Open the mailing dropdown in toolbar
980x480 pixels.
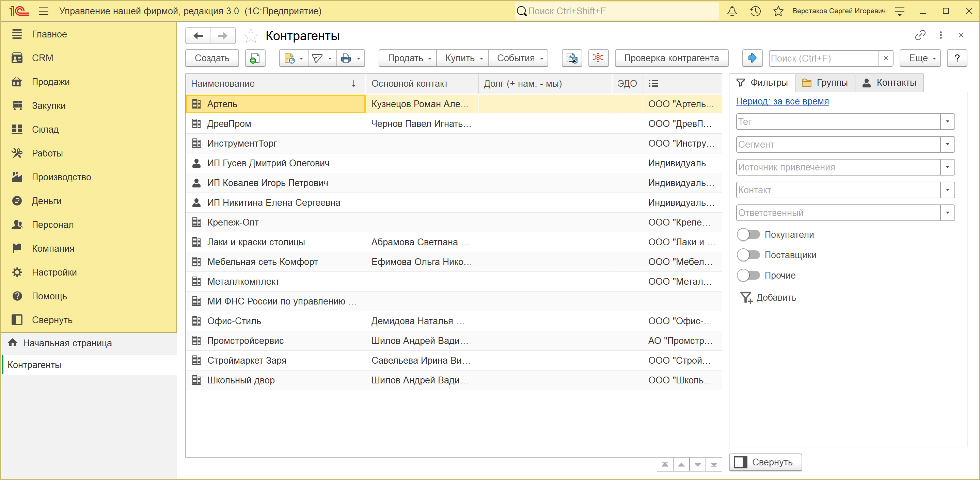322,58
